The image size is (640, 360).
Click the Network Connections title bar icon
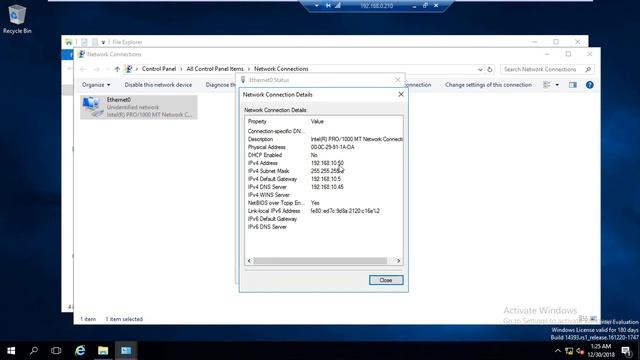point(81,54)
